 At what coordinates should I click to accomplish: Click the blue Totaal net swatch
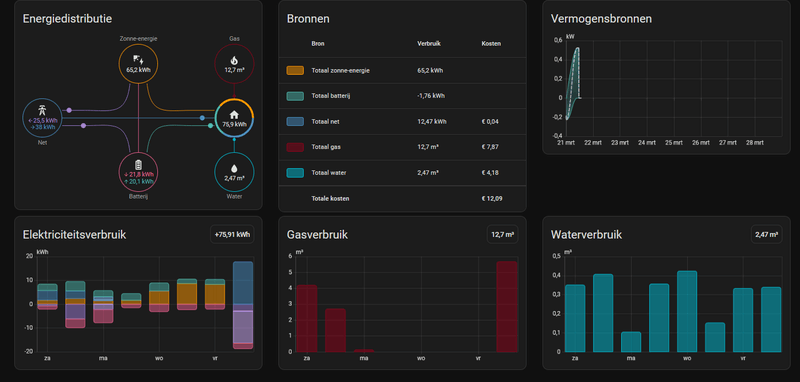pyautogui.click(x=295, y=121)
